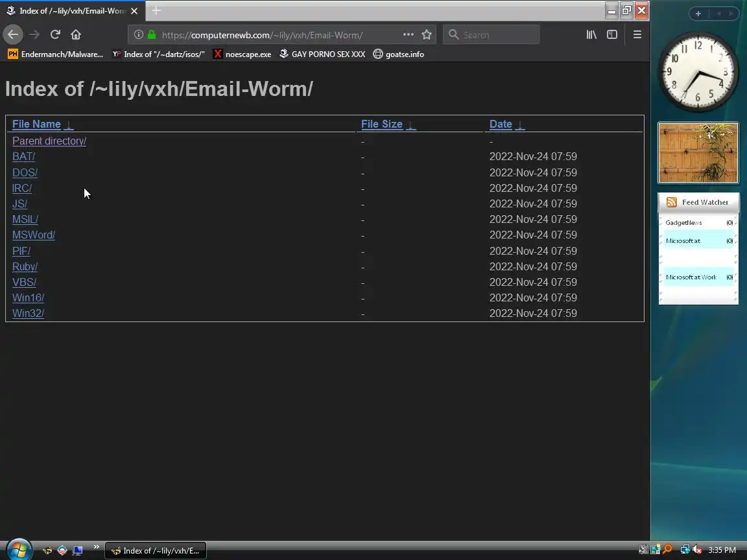Close the Index of Email-Worm tab
The height and width of the screenshot is (560, 747).
coord(134,10)
